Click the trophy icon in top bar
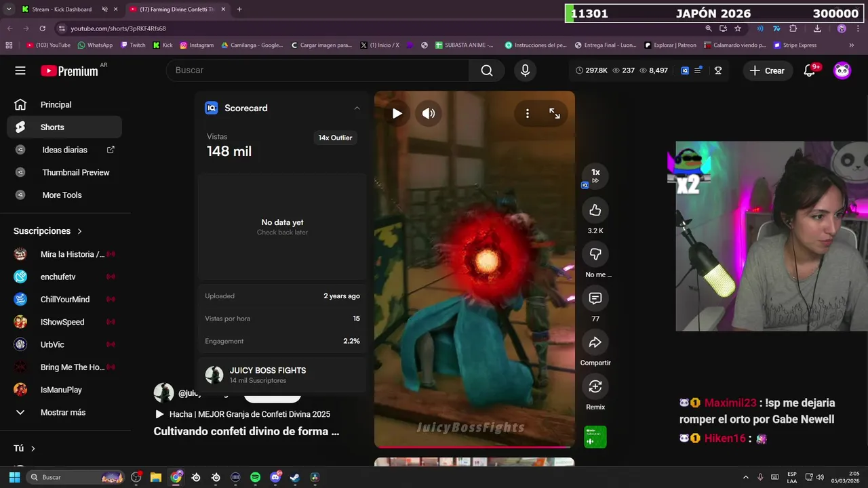The width and height of the screenshot is (868, 488). pyautogui.click(x=718, y=70)
